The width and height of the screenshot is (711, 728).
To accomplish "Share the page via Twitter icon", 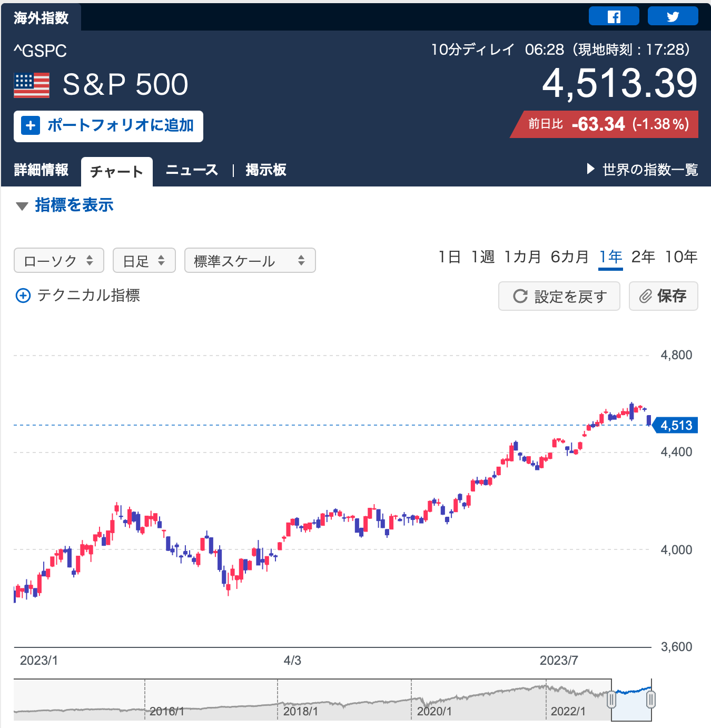I will coord(673,16).
